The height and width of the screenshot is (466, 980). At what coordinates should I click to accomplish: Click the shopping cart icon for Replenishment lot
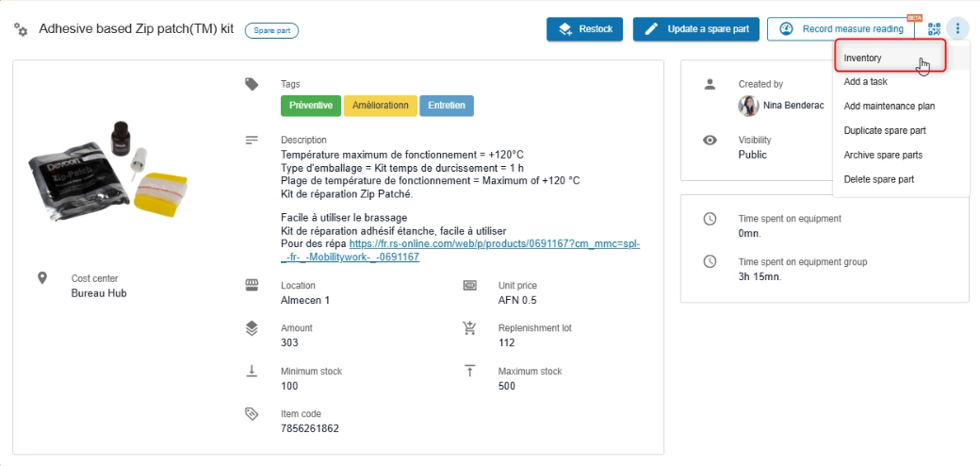(x=469, y=328)
